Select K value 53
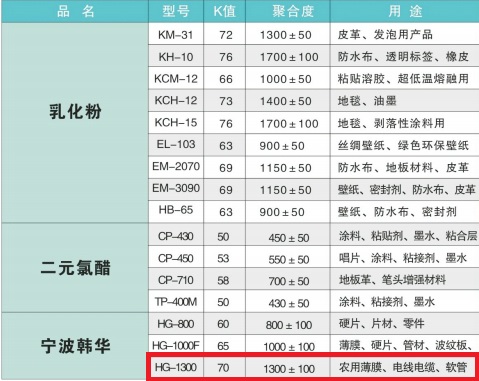Image resolution: width=479 pixels, height=381 pixels. [x=223, y=258]
